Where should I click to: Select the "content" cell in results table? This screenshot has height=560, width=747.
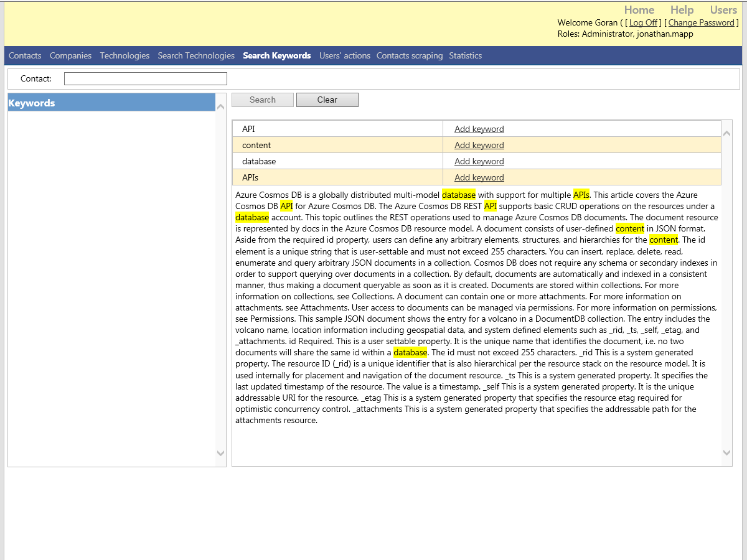click(337, 145)
